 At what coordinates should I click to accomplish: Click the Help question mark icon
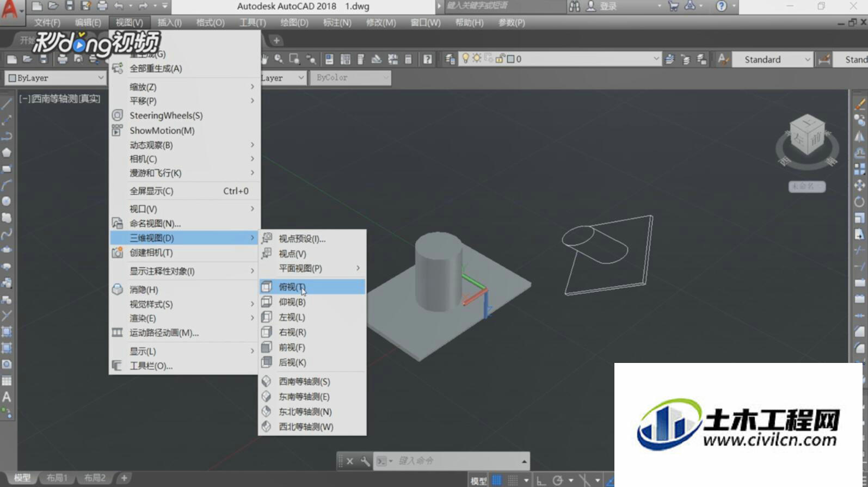pos(721,7)
